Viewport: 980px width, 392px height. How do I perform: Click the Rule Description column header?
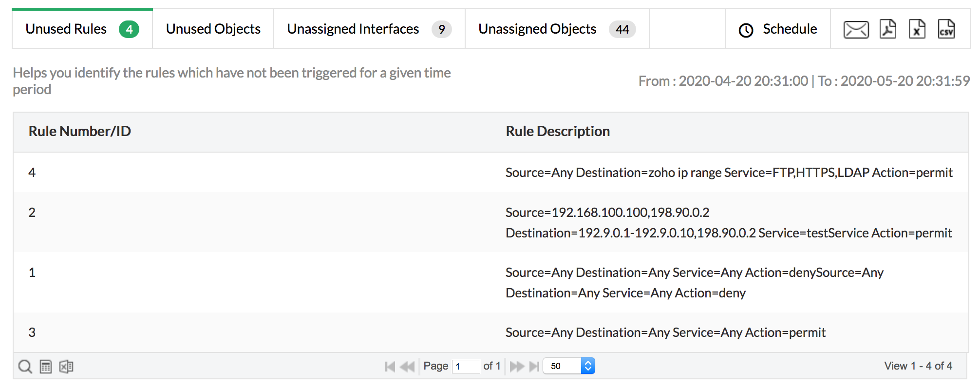pos(558,131)
